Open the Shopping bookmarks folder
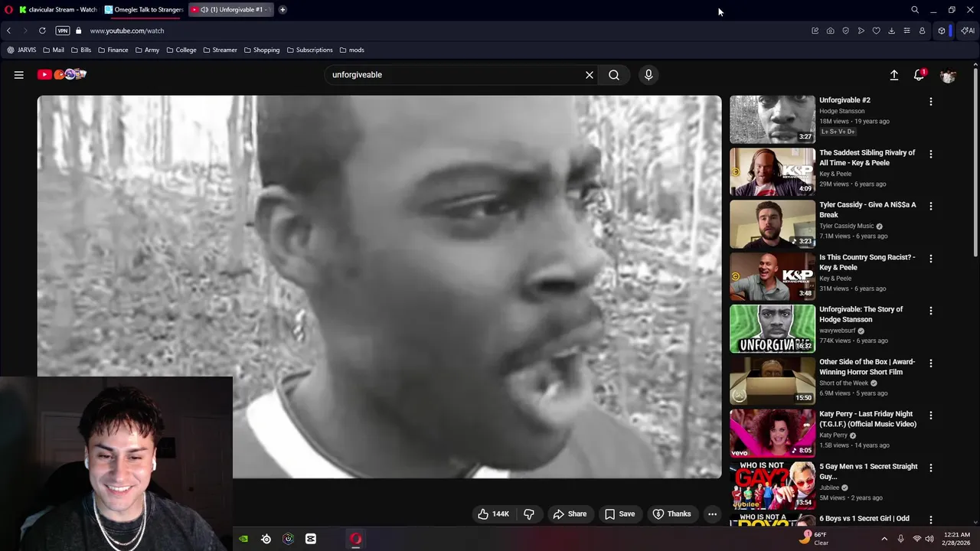The height and width of the screenshot is (551, 980). coord(262,50)
